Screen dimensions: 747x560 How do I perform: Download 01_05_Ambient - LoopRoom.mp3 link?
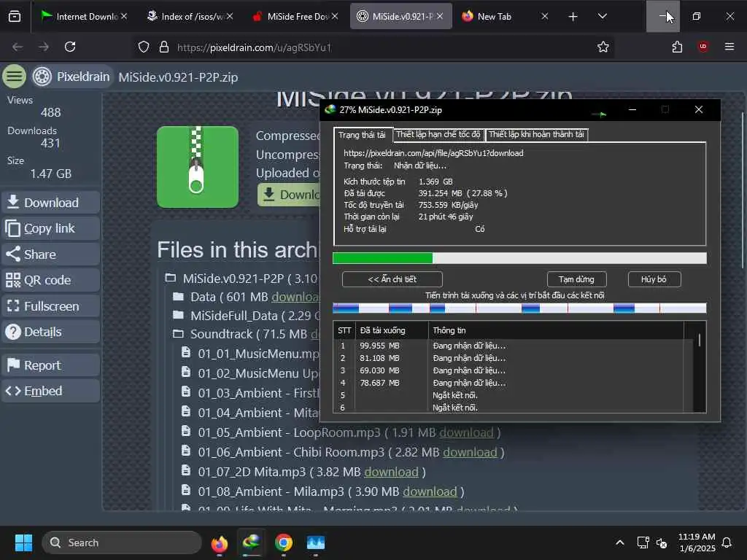click(x=466, y=432)
